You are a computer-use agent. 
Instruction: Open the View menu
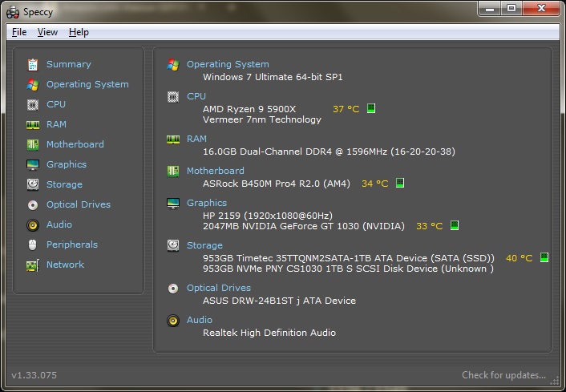(47, 32)
